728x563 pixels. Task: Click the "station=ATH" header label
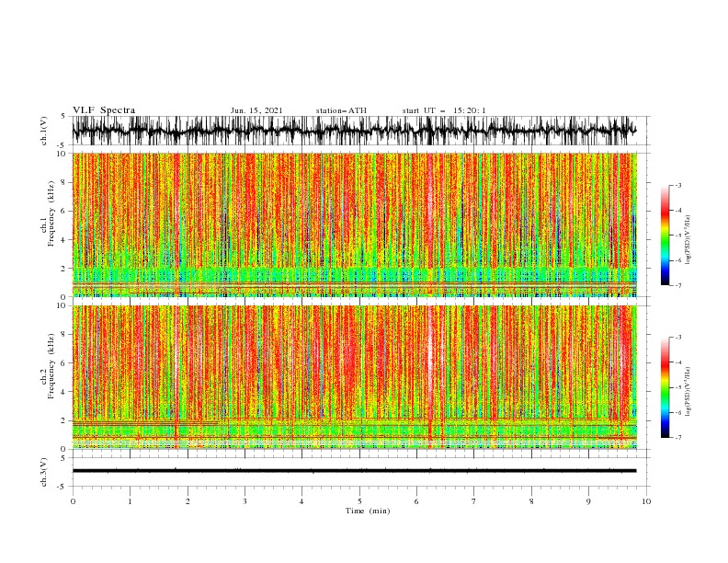[x=341, y=110]
